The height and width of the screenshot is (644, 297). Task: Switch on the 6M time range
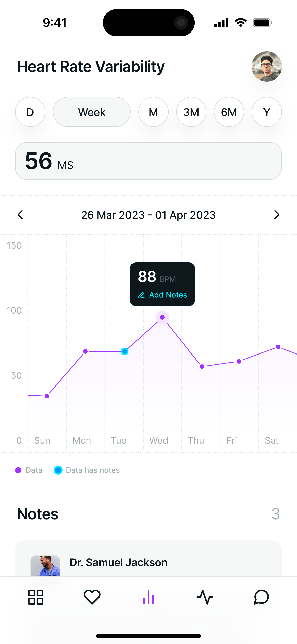pos(229,112)
